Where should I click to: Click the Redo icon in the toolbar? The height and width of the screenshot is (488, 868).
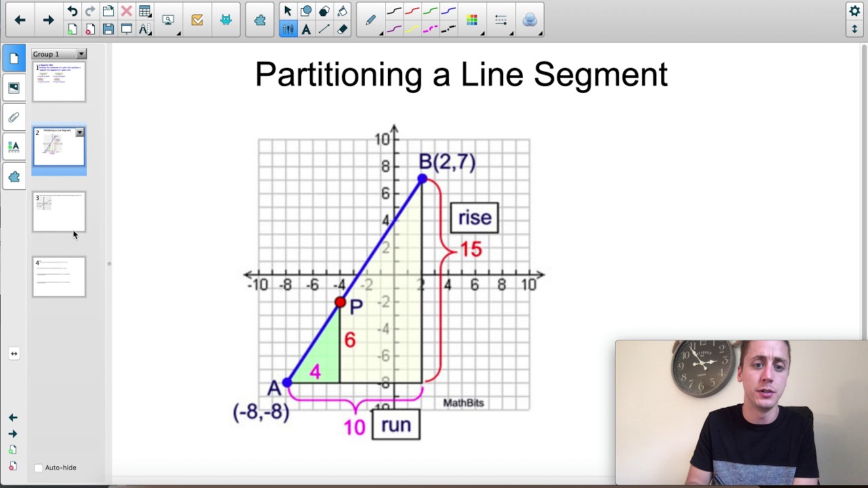tap(90, 11)
